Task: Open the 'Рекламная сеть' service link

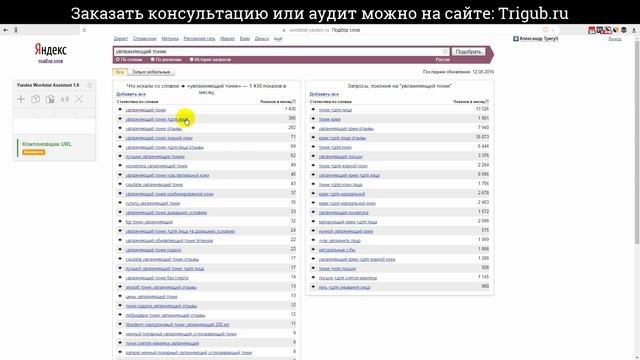Action: [x=199, y=39]
